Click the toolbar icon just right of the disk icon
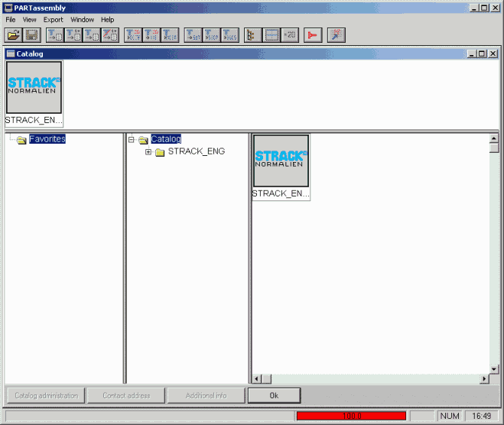 pyautogui.click(x=55, y=35)
